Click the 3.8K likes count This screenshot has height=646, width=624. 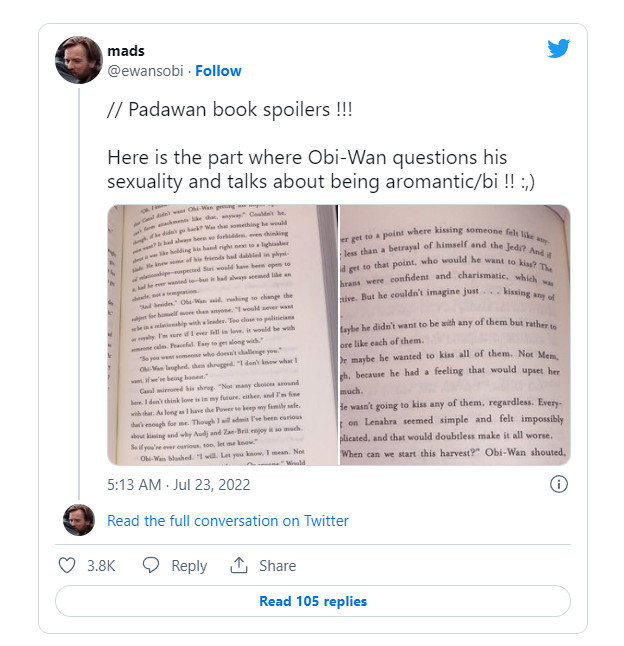point(101,566)
